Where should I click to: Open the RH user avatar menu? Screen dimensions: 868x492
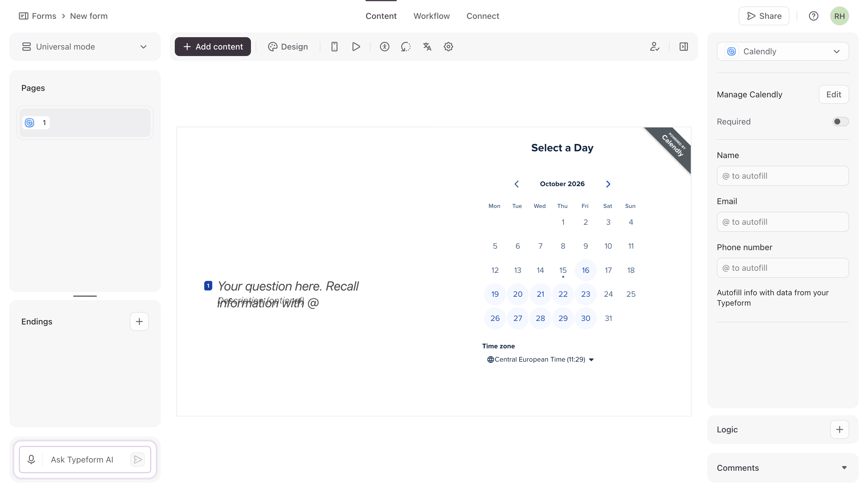point(839,16)
